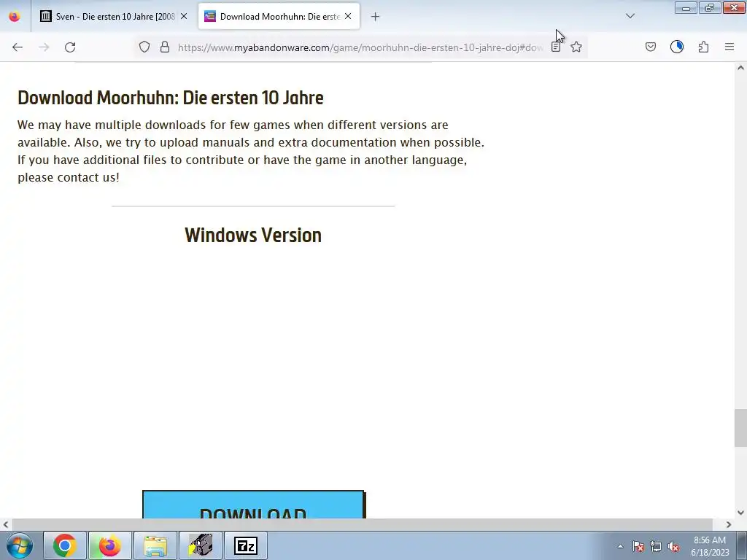
Task: Click the scroll down arrow on the vertical scrollbar
Action: click(740, 513)
